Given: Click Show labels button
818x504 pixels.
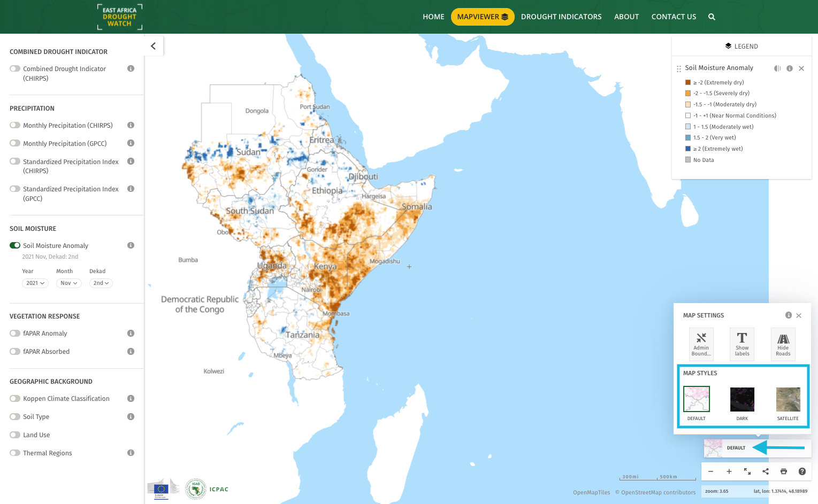Looking at the screenshot, I should pyautogui.click(x=742, y=344).
